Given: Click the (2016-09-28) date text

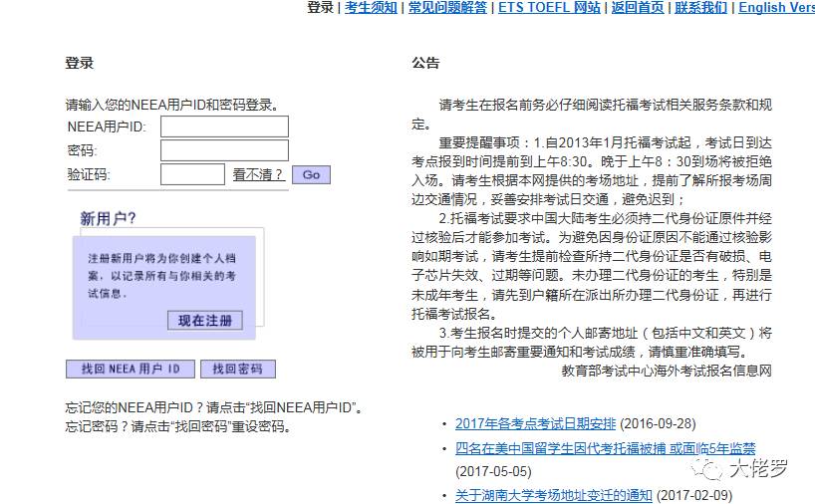Looking at the screenshot, I should pos(658,423).
